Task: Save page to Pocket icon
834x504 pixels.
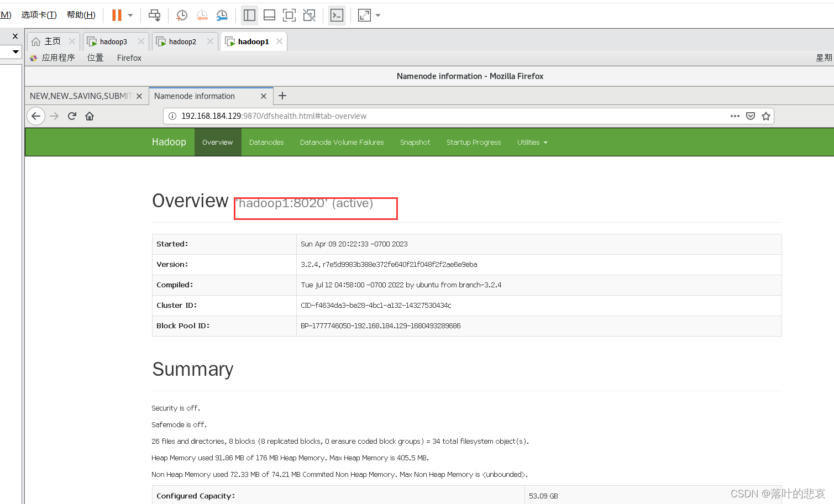Action: click(x=751, y=116)
